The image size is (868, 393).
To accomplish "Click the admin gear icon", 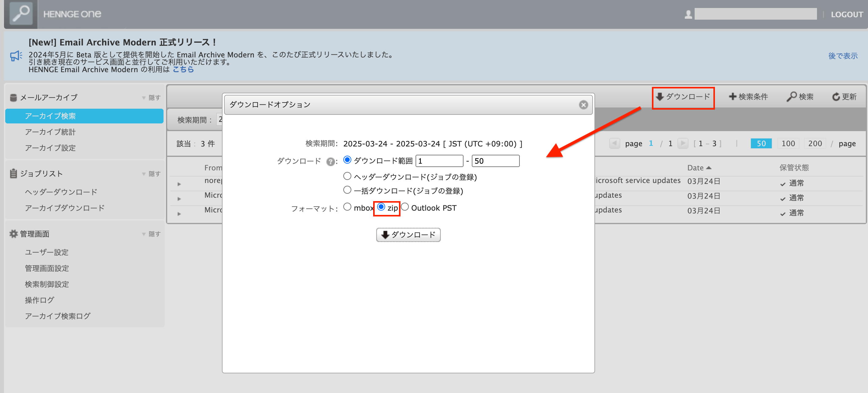I will (x=14, y=234).
